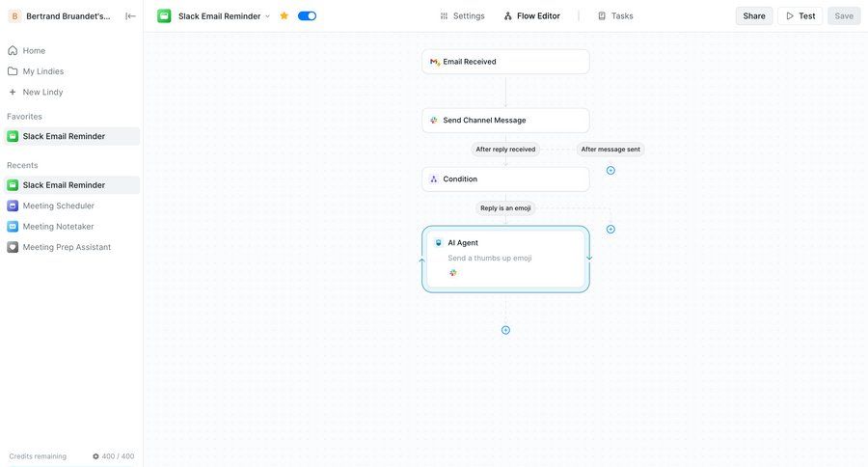Click the loop up arrow on AI Agent
The width and height of the screenshot is (868, 467).
pos(422,261)
